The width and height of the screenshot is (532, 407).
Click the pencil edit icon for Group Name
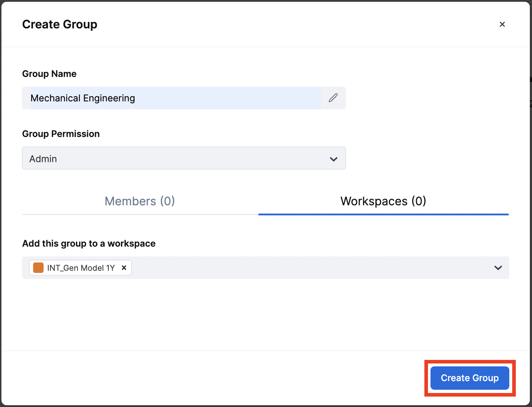coord(333,98)
